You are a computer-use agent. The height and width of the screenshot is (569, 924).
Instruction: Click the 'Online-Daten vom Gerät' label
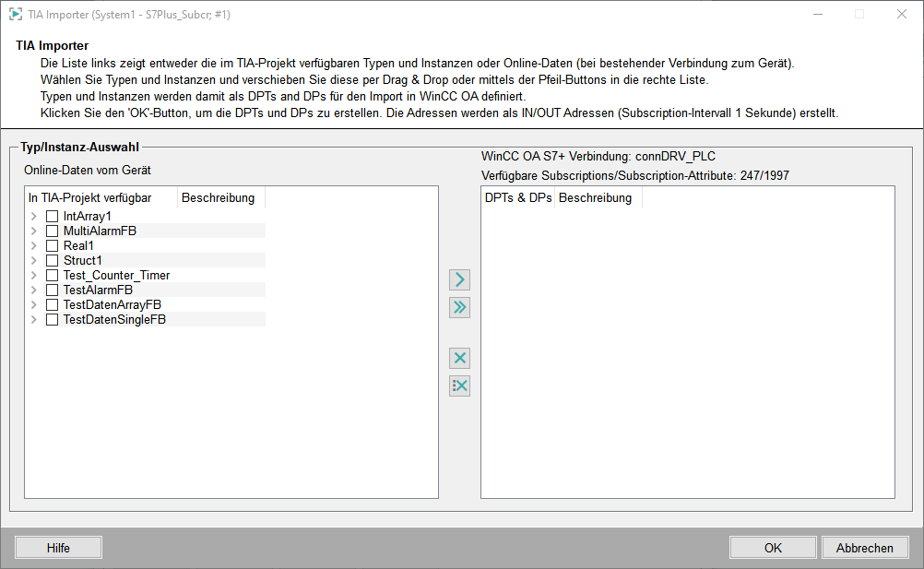coord(88,171)
